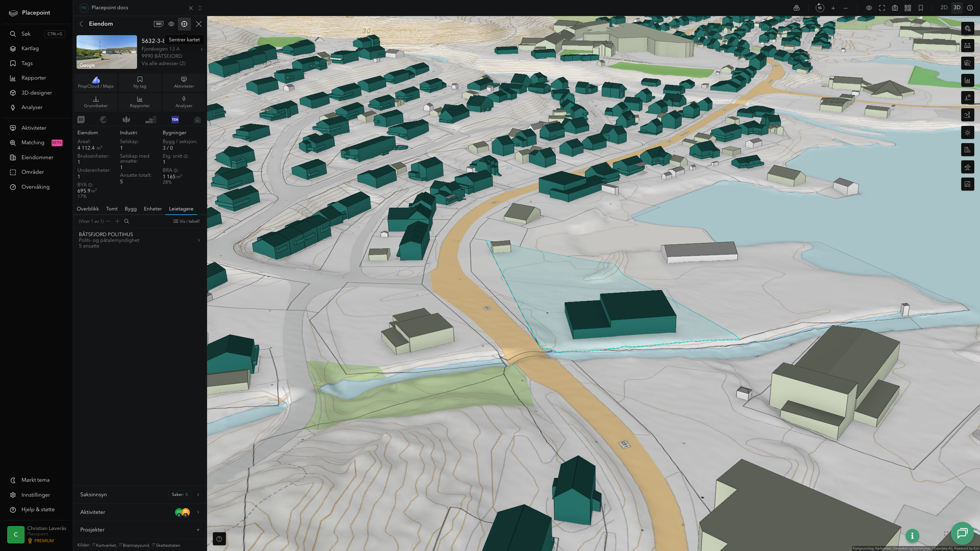Viewport: 980px width, 551px height.
Task: Click the house badge icon
Action: [x=197, y=120]
